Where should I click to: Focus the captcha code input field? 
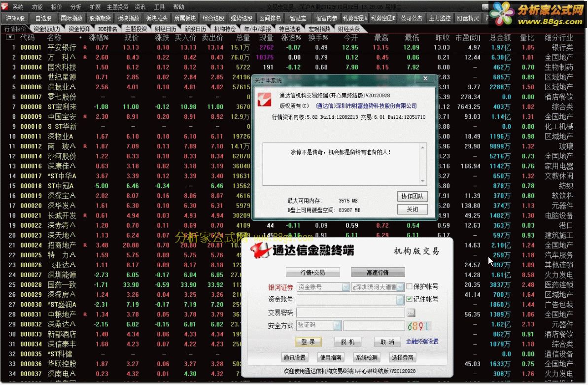tap(374, 325)
